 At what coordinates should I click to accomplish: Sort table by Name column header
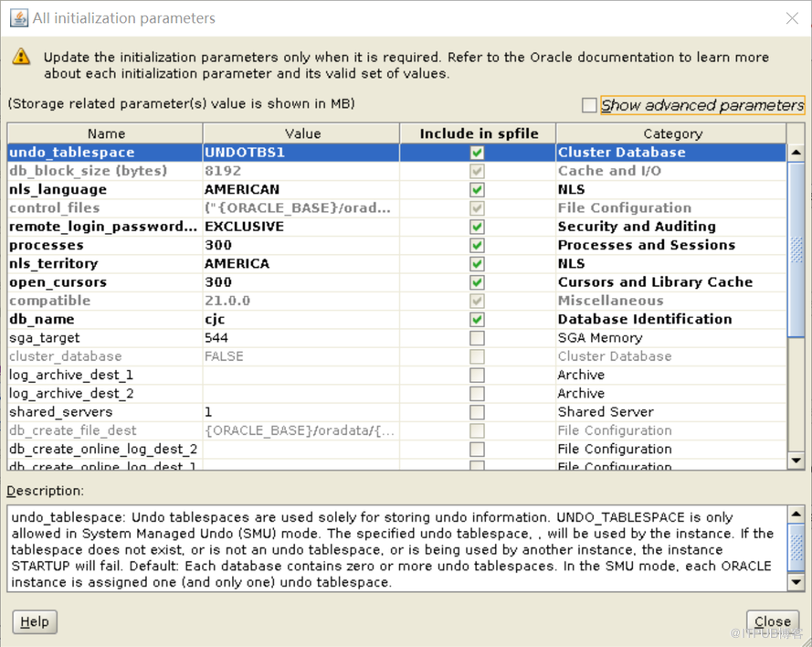coord(106,133)
